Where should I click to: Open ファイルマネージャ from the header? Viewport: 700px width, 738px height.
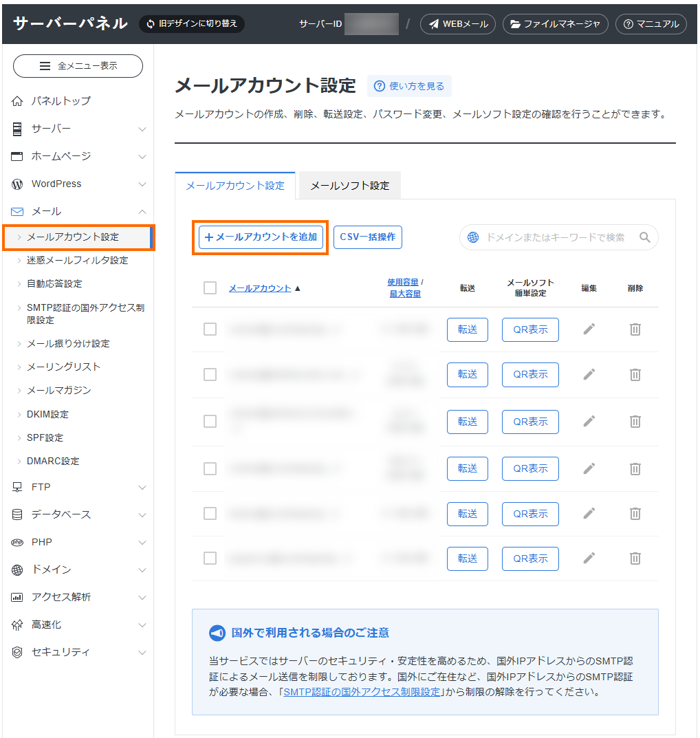point(556,24)
